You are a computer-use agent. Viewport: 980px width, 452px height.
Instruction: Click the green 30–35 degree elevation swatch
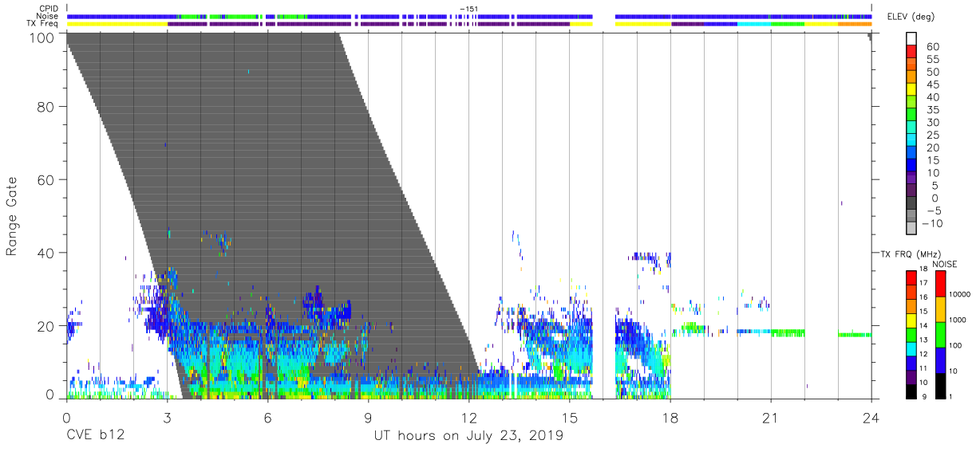pyautogui.click(x=912, y=116)
